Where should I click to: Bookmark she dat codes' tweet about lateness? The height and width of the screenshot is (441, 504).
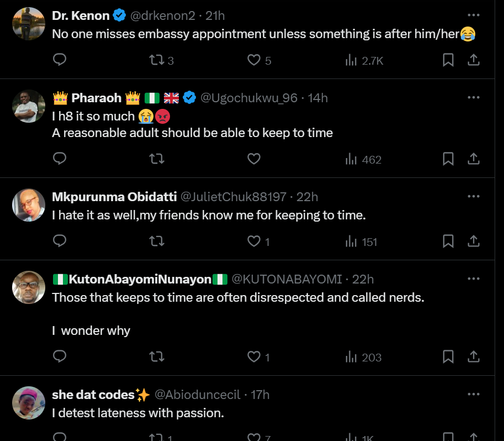[x=448, y=437]
